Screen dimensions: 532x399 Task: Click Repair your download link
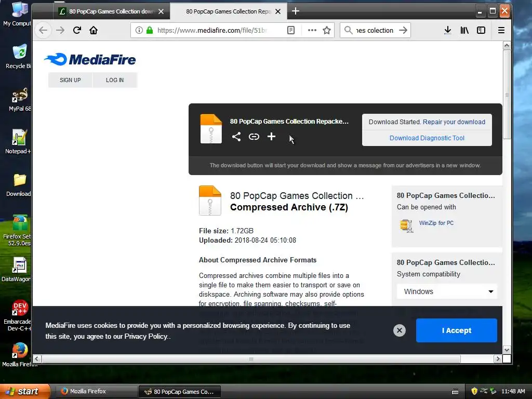pos(454,122)
